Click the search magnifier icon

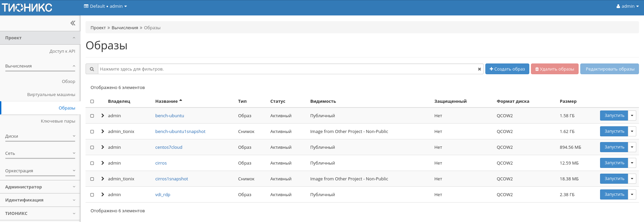coord(92,69)
